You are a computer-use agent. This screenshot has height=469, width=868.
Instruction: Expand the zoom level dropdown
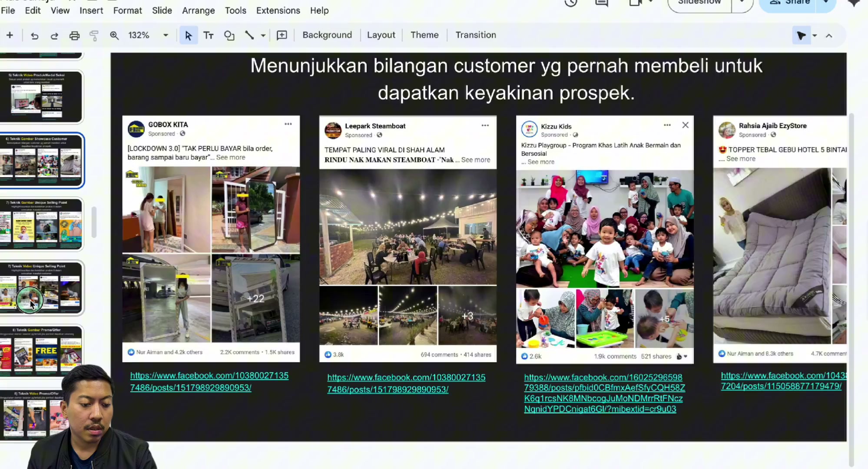point(166,35)
